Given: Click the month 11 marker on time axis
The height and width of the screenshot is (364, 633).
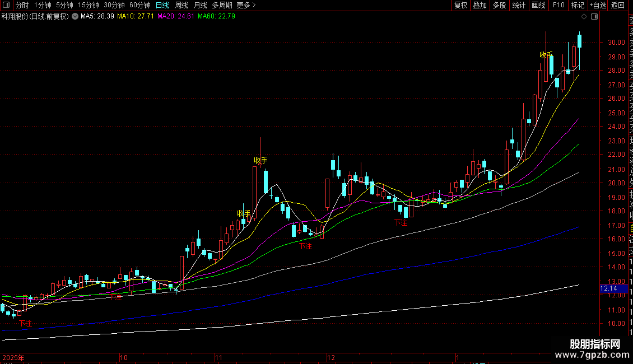Looking at the screenshot, I should click(x=219, y=357).
